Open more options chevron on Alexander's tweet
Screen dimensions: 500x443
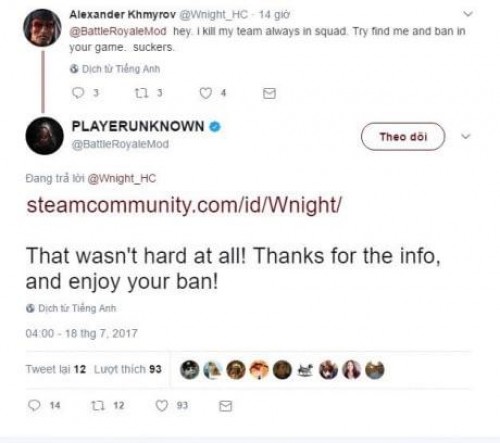click(468, 14)
